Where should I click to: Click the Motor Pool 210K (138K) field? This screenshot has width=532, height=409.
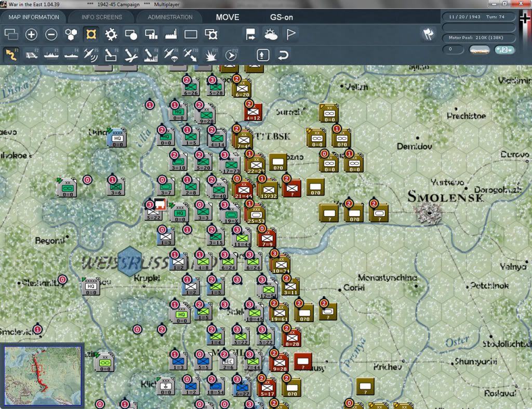point(478,37)
